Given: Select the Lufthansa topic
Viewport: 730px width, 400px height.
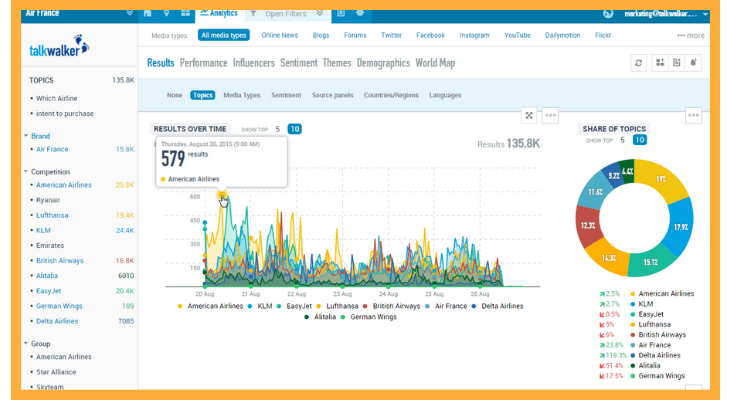Looking at the screenshot, I should point(52,215).
